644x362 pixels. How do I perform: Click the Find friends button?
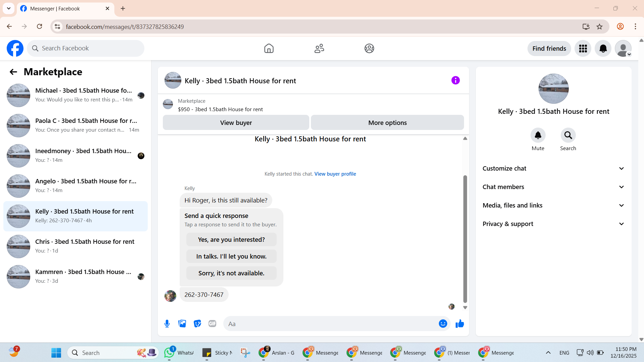pos(549,48)
